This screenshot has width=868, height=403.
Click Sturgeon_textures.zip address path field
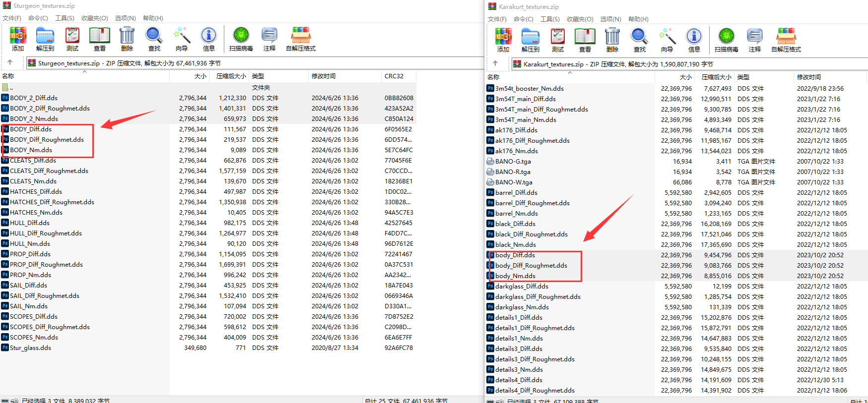255,63
